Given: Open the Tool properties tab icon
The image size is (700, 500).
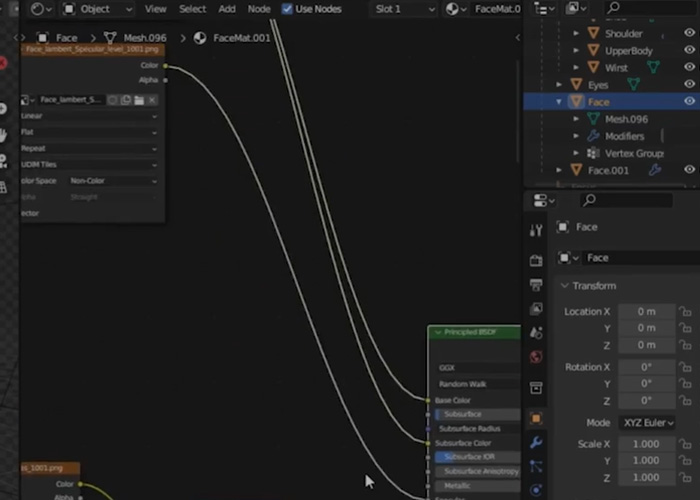Looking at the screenshot, I should pyautogui.click(x=536, y=231).
